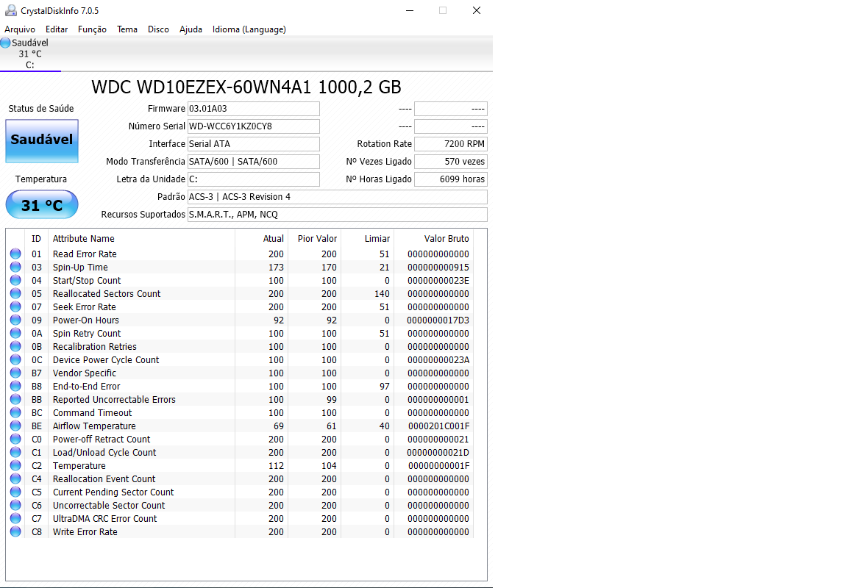Click the status icon for Reallocation Event Count

[15, 479]
